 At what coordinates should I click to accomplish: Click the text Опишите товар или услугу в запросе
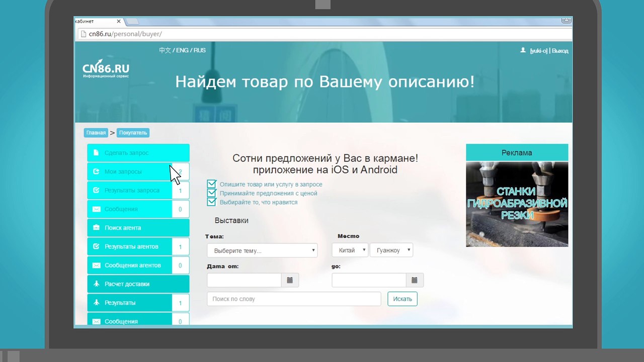click(271, 185)
